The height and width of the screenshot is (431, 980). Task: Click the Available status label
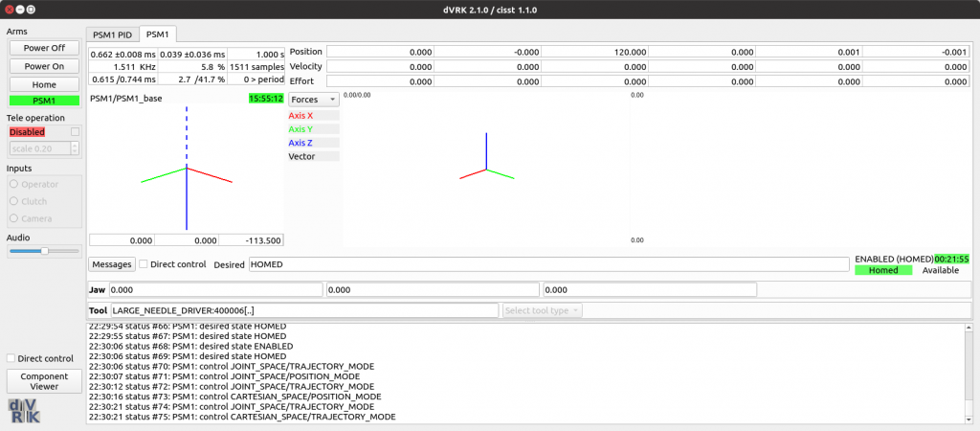click(x=941, y=270)
